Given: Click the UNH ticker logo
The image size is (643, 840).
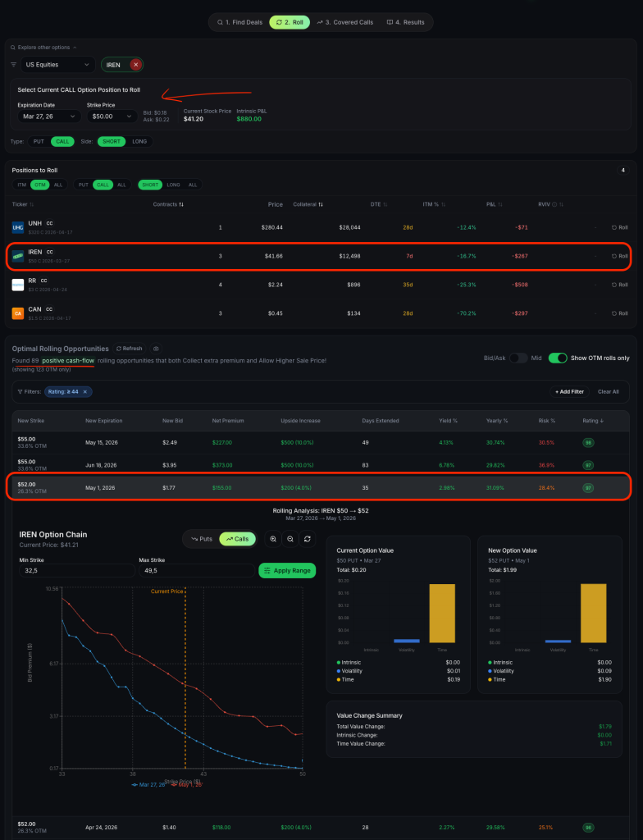Looking at the screenshot, I should click(x=17, y=226).
